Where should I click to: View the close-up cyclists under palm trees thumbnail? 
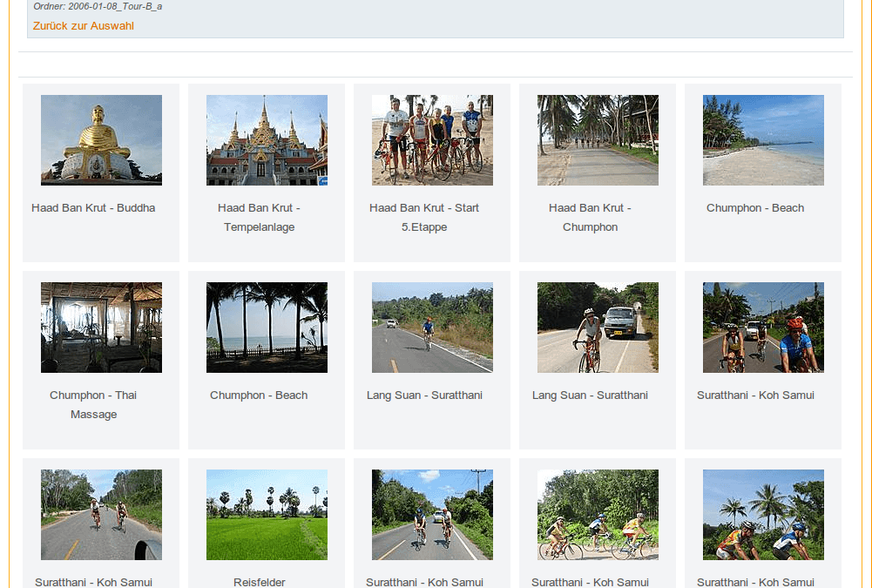tap(763, 515)
